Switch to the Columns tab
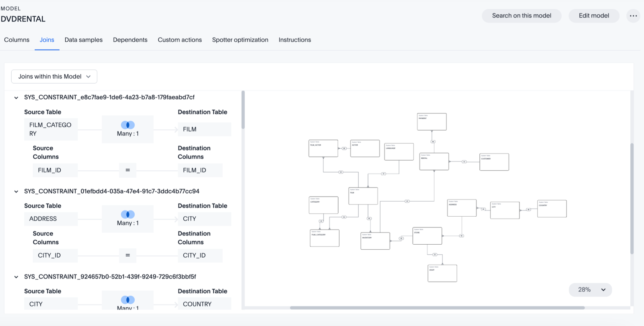 17,40
